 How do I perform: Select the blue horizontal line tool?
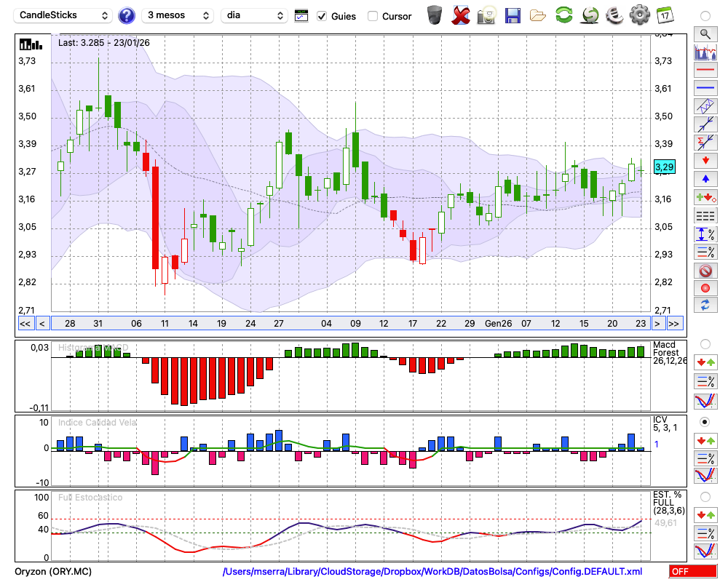(705, 88)
